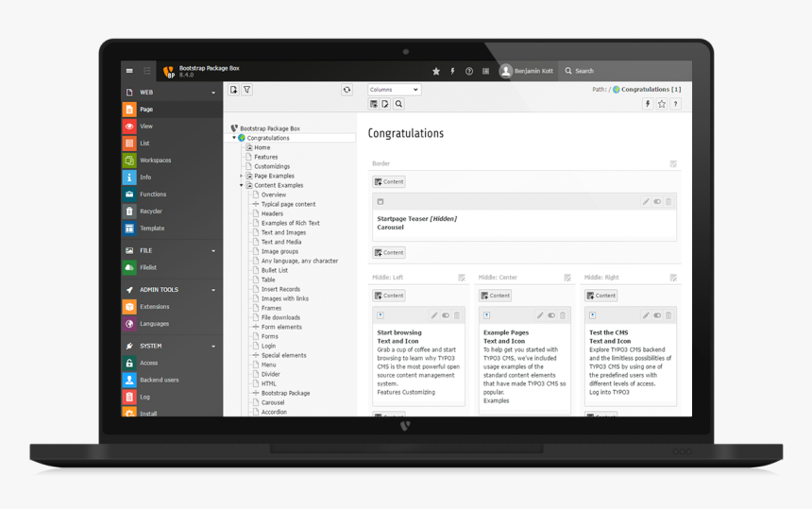Screen dimensions: 812x509
Task: Add Content in Middle: Center column
Action: coord(495,296)
